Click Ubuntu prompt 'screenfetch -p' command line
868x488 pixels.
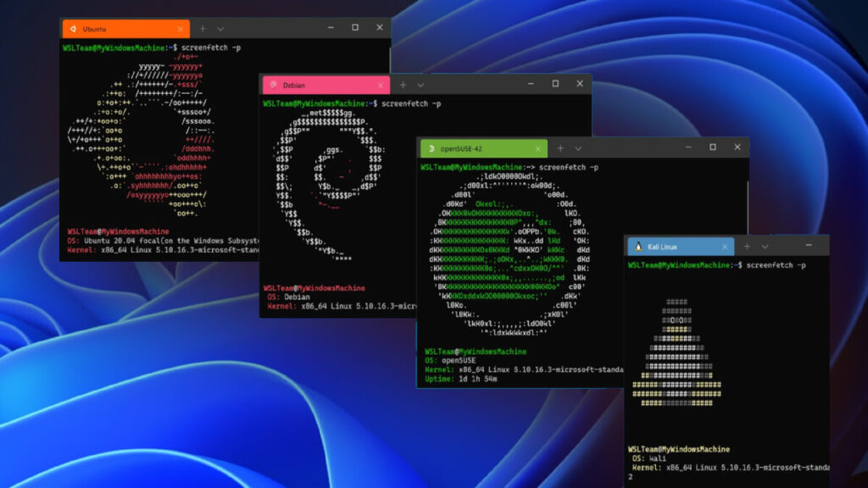tap(152, 47)
